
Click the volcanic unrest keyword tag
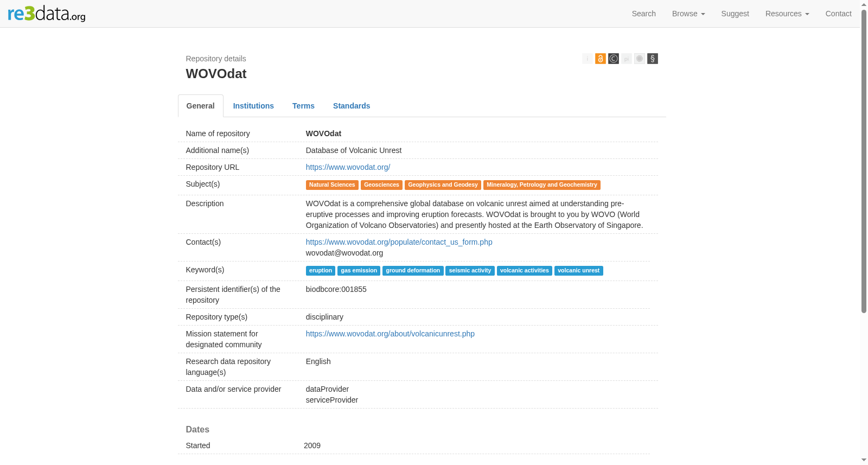[579, 271]
